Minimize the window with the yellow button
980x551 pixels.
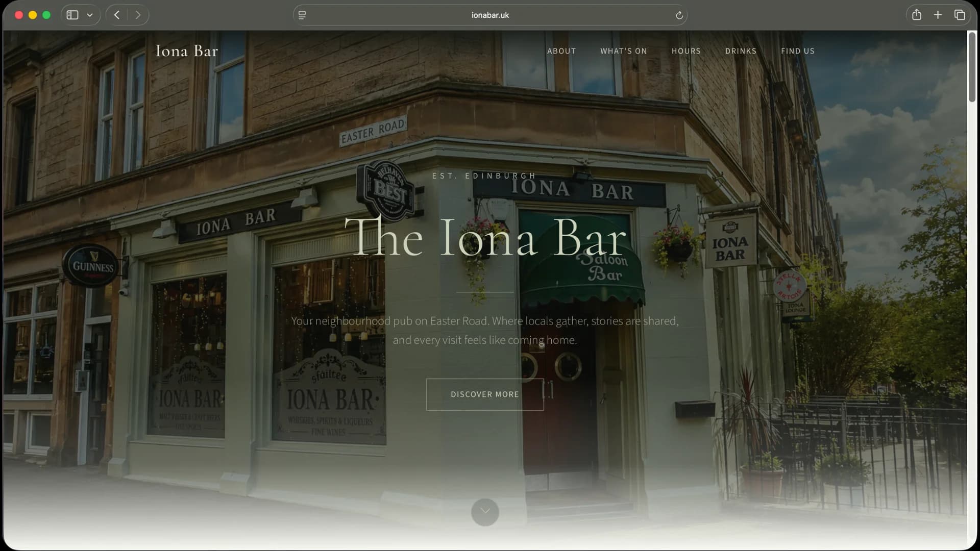pos(33,15)
